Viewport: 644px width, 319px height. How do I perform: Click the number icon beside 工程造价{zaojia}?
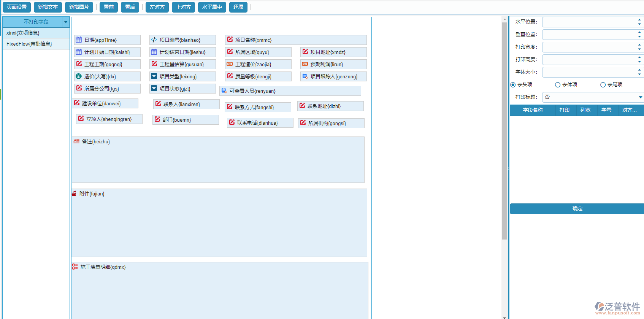[230, 64]
